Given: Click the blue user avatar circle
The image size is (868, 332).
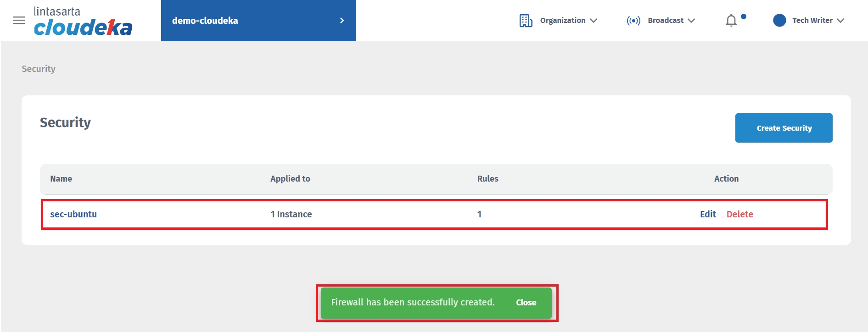Looking at the screenshot, I should (x=779, y=21).
